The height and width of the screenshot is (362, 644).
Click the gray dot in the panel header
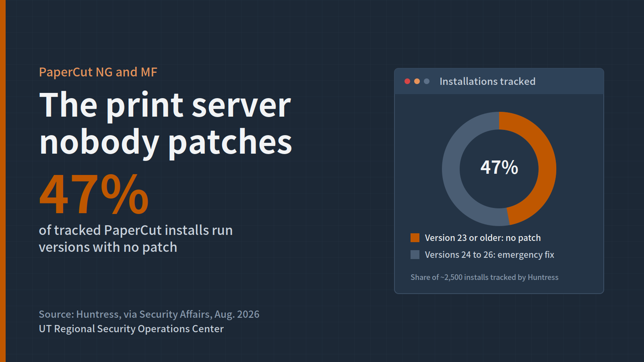(x=427, y=81)
